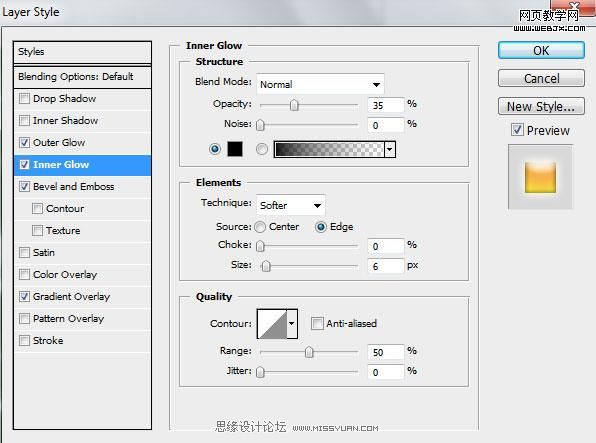Uncheck the Bevel and Emboss checkbox
Image resolution: width=596 pixels, height=443 pixels.
tap(24, 187)
